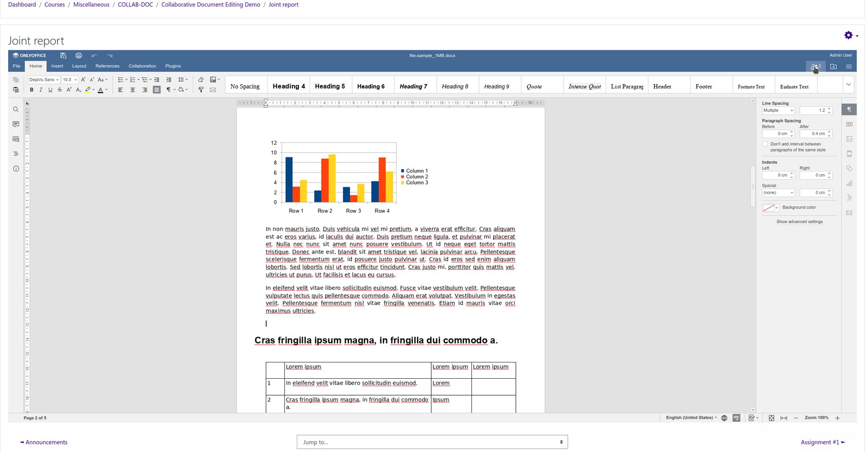This screenshot has width=868, height=452.
Task: Open the Courses breadcrumb link
Action: click(54, 4)
